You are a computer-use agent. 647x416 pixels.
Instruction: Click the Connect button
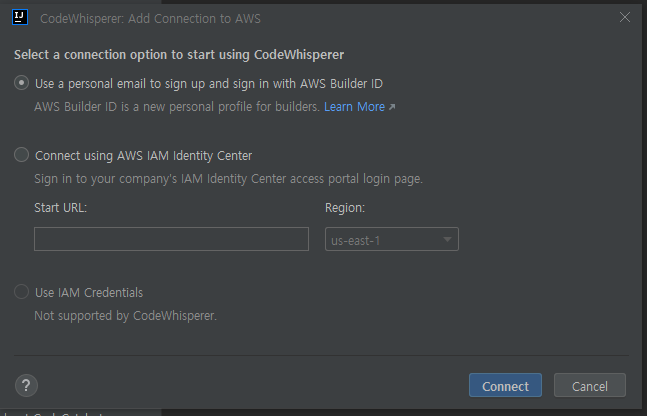[x=505, y=385]
